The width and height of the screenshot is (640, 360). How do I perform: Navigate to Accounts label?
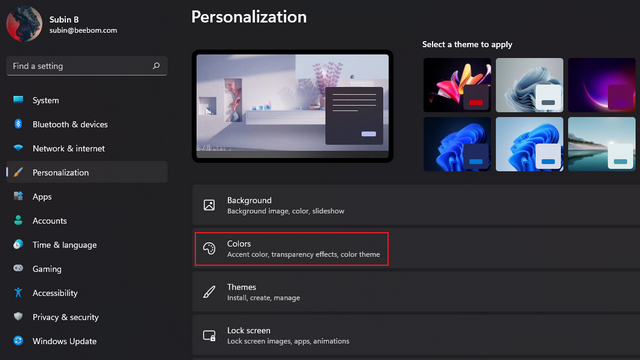point(50,220)
